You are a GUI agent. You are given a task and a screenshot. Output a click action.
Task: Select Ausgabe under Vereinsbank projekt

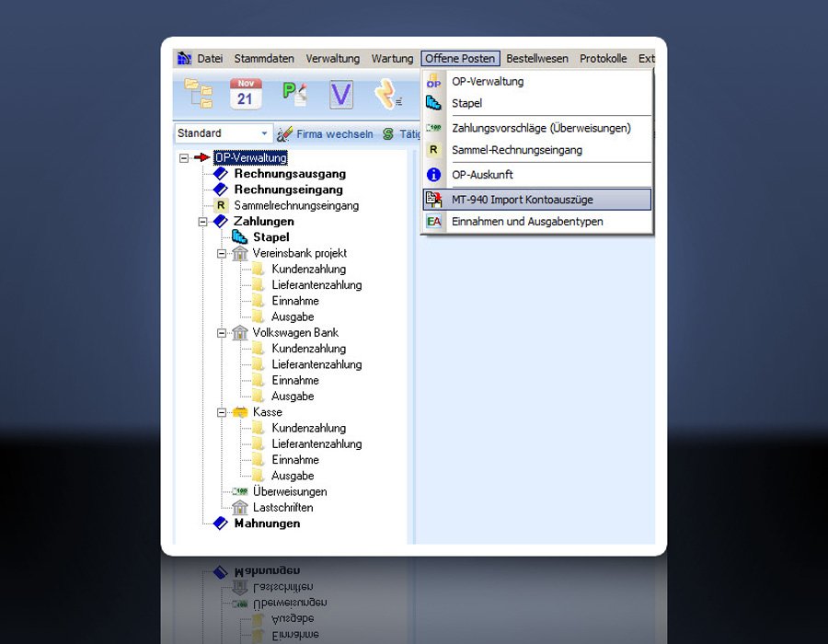[x=293, y=316]
